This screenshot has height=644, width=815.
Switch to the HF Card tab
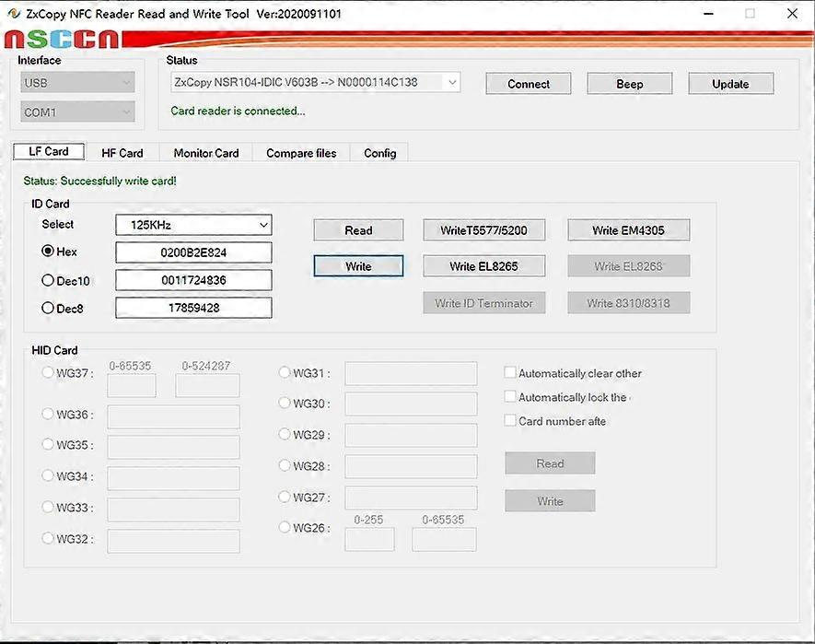[122, 153]
